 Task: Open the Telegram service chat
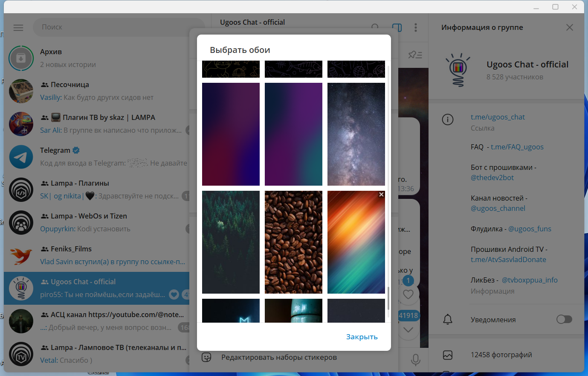96,157
